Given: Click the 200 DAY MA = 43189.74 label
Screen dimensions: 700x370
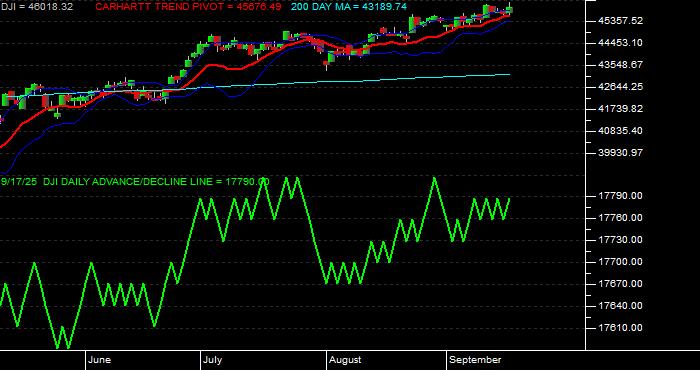Looking at the screenshot, I should click(x=349, y=7).
